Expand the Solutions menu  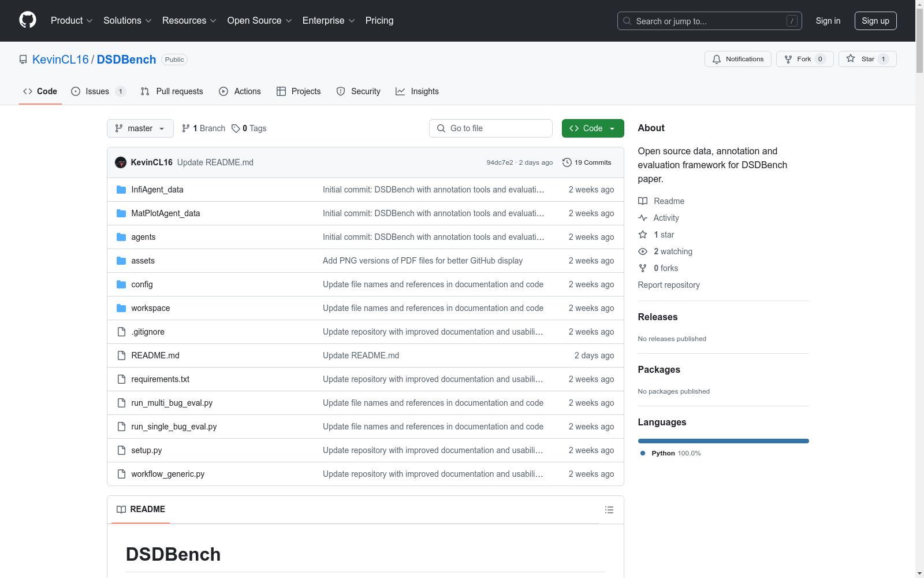click(128, 21)
